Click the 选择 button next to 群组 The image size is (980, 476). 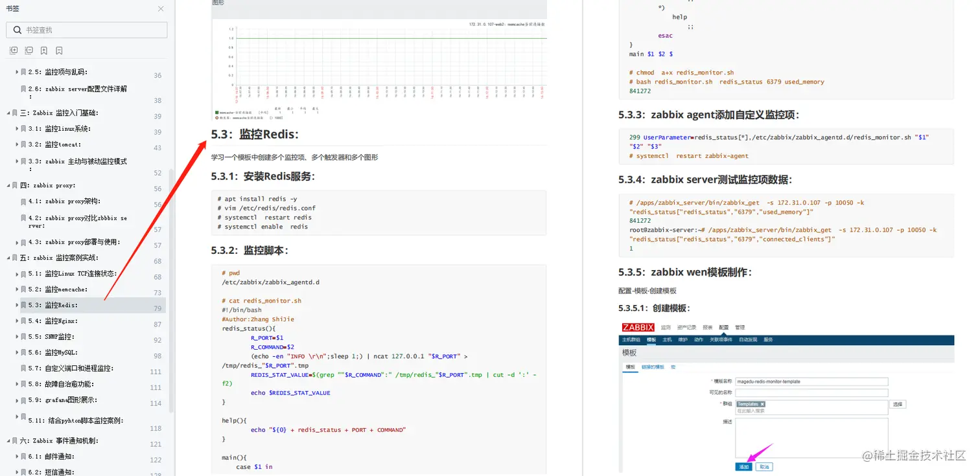[x=898, y=404]
